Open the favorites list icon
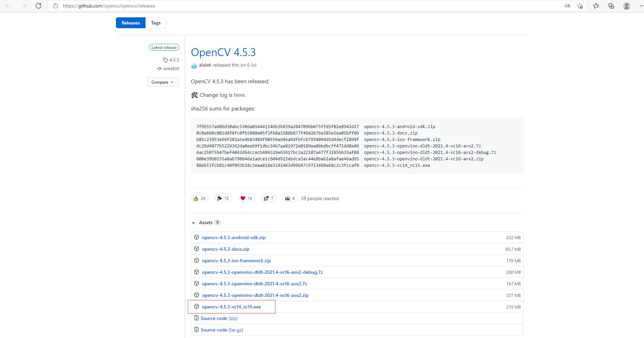The width and height of the screenshot is (644, 338). (x=596, y=6)
